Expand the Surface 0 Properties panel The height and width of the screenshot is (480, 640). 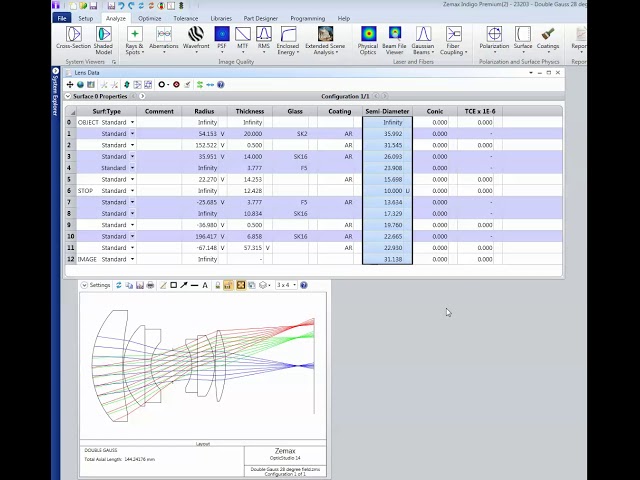click(x=68, y=96)
